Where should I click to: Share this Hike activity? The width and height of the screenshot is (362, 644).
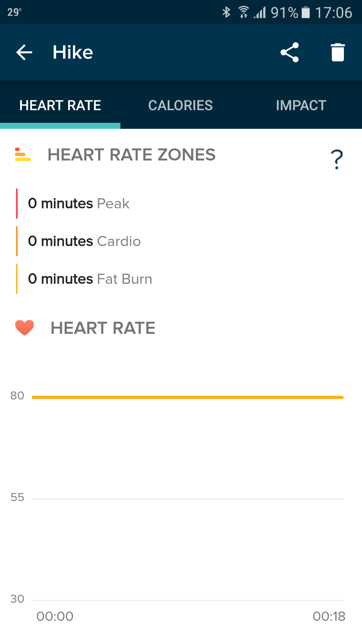tap(290, 52)
